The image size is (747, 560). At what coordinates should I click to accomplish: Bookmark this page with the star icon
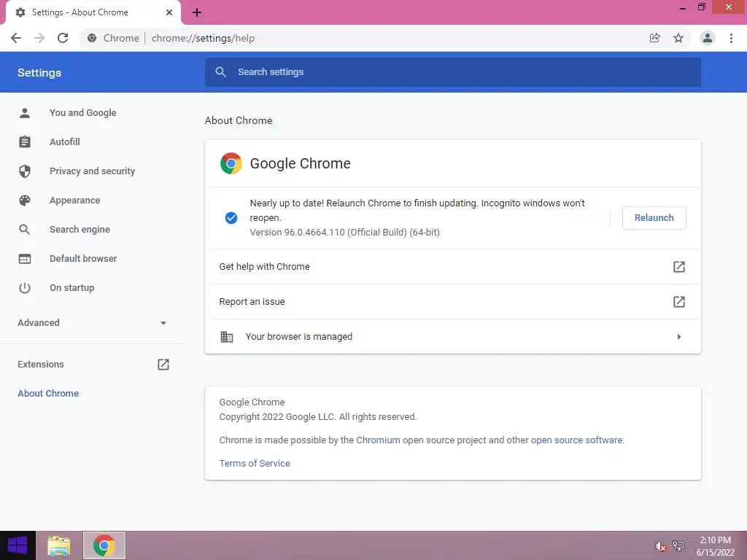[678, 38]
